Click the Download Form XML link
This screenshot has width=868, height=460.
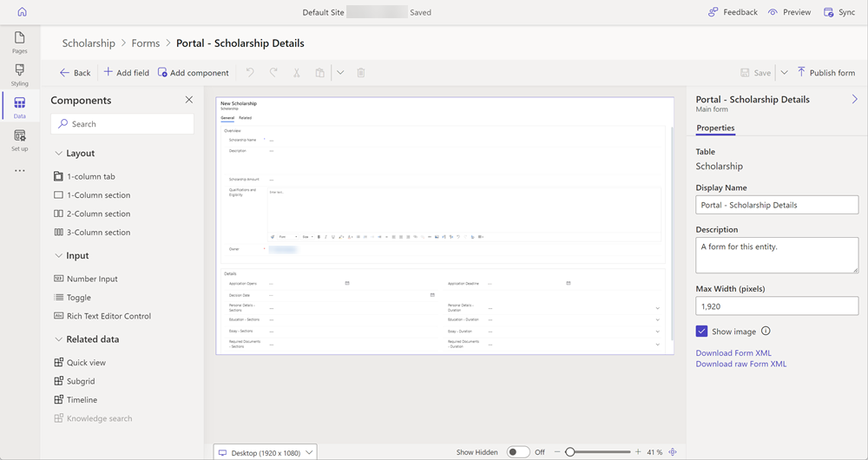click(733, 353)
